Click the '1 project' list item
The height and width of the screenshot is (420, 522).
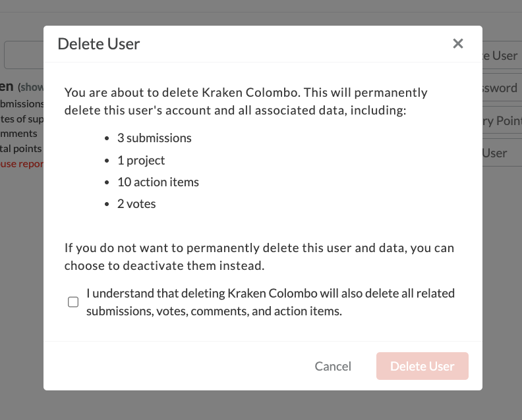141,160
